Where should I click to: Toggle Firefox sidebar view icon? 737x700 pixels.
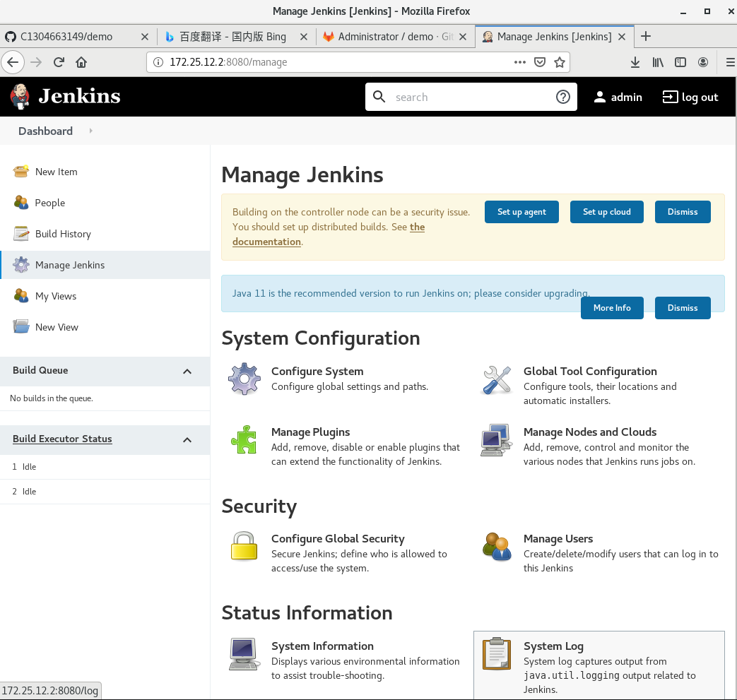[680, 62]
